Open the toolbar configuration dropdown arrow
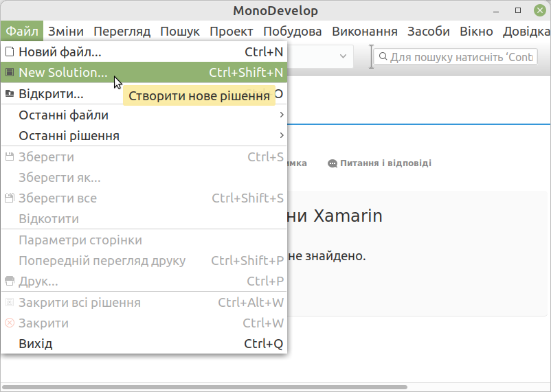This screenshot has height=392, width=551. click(x=343, y=56)
